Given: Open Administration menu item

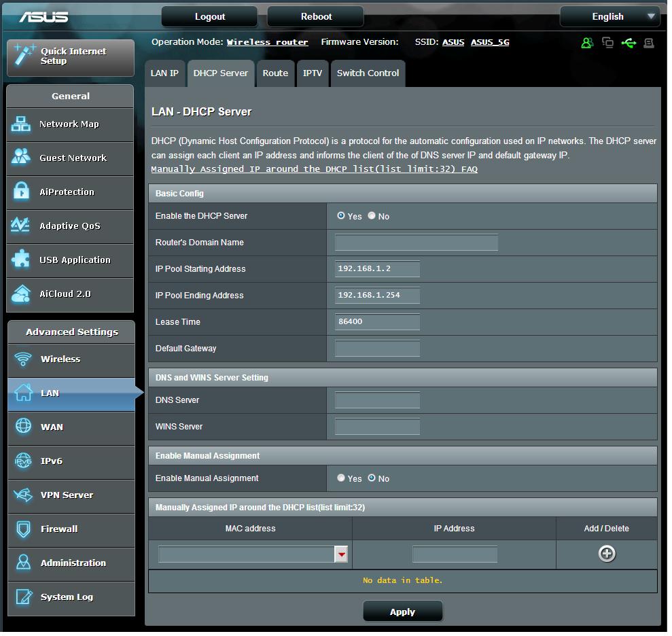Looking at the screenshot, I should pyautogui.click(x=71, y=566).
